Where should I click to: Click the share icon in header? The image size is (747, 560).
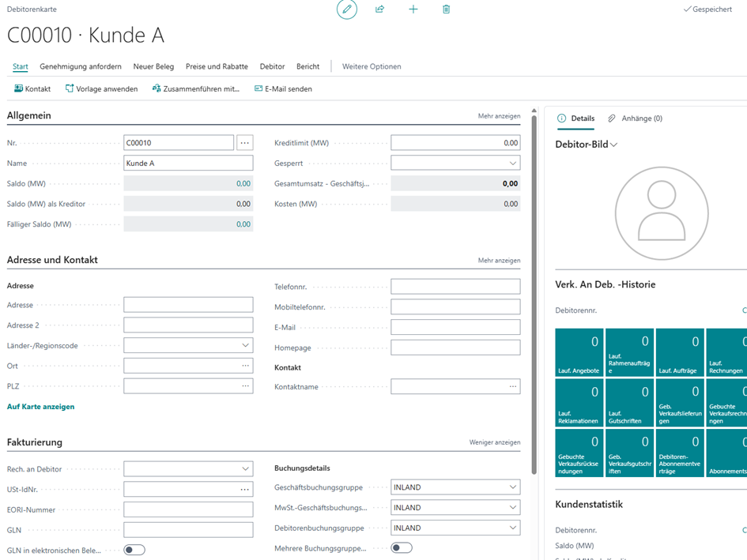point(379,9)
